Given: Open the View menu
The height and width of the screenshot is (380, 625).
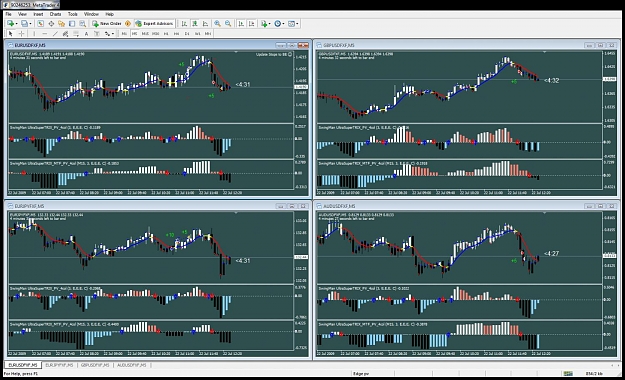Looking at the screenshot, I should 22,14.
